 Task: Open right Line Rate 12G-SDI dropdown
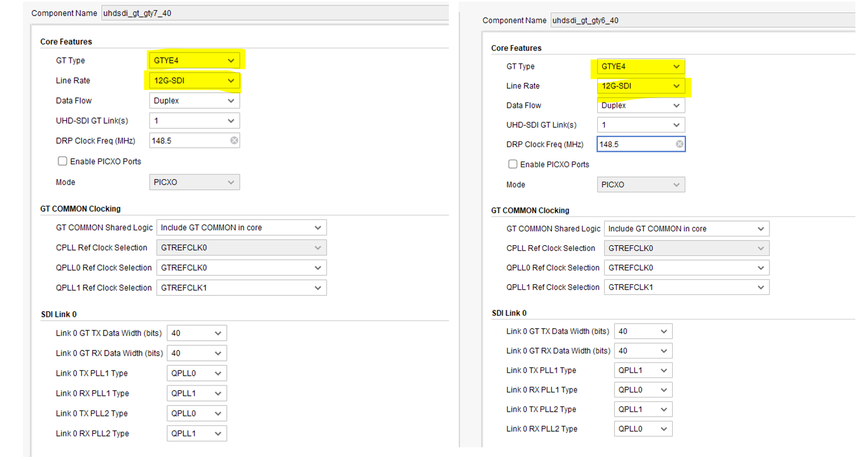(x=640, y=86)
